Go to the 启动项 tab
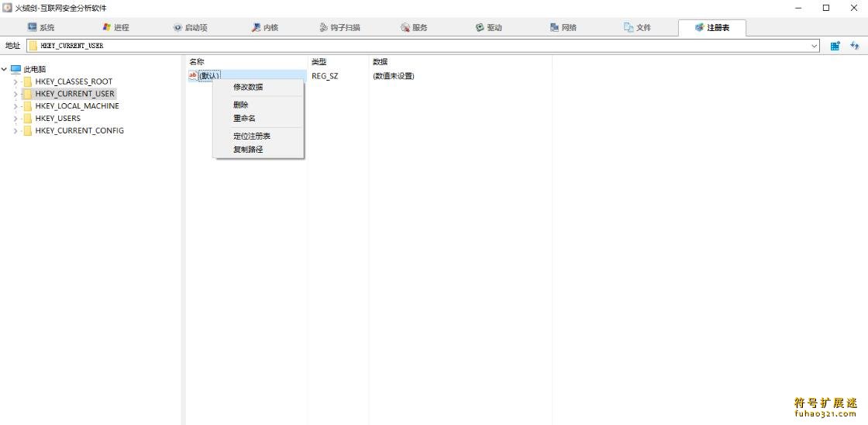This screenshot has height=425, width=868. pyautogui.click(x=190, y=27)
